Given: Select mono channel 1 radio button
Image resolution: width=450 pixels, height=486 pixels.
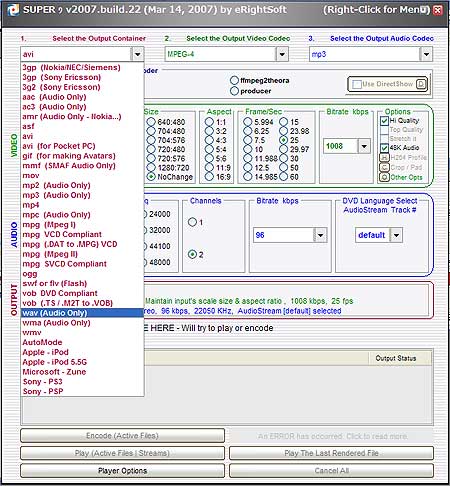Looking at the screenshot, I should point(192,222).
